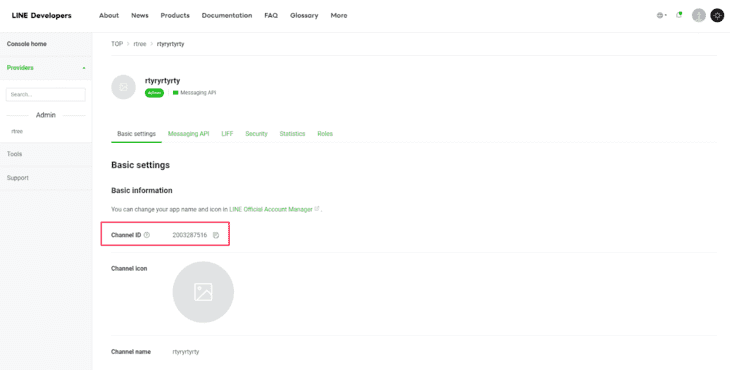The width and height of the screenshot is (730, 370).
Task: Open the language globe dropdown
Action: [x=661, y=15]
